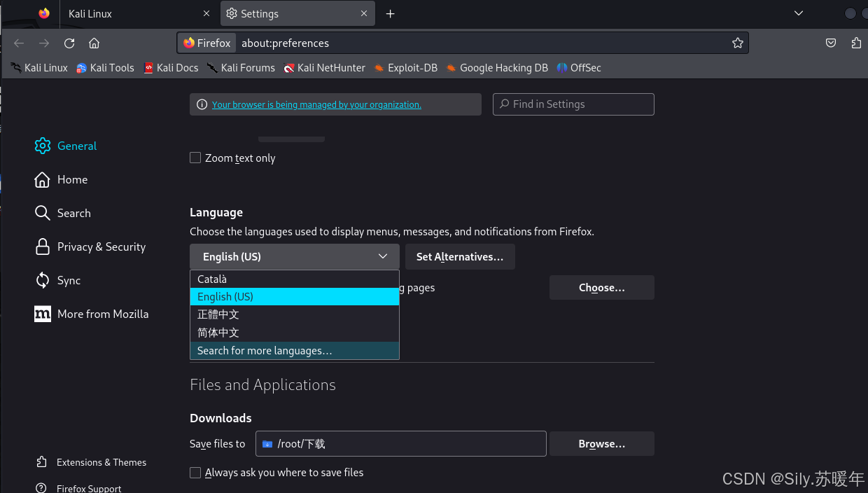Open Exploit-DB bookmark
This screenshot has width=868, height=493.
click(405, 68)
